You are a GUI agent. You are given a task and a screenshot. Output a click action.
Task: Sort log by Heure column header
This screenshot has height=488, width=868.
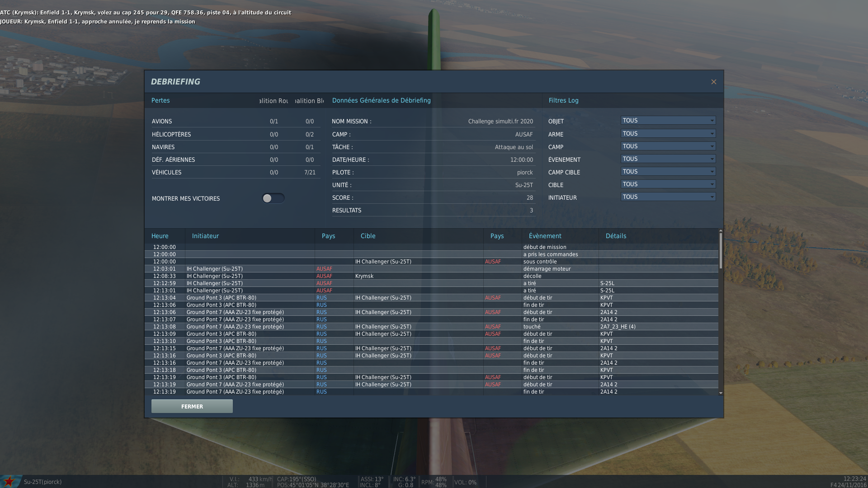pyautogui.click(x=160, y=236)
